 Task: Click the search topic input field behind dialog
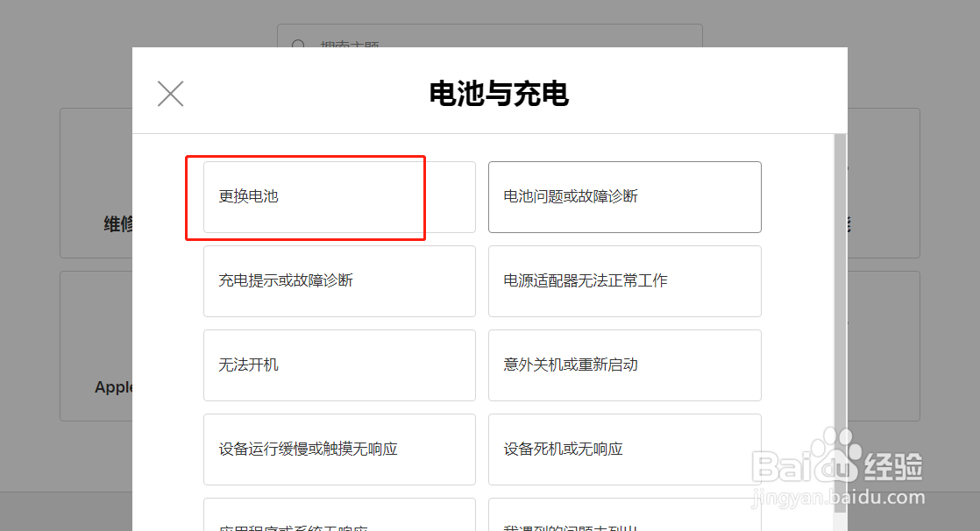pyautogui.click(x=489, y=36)
